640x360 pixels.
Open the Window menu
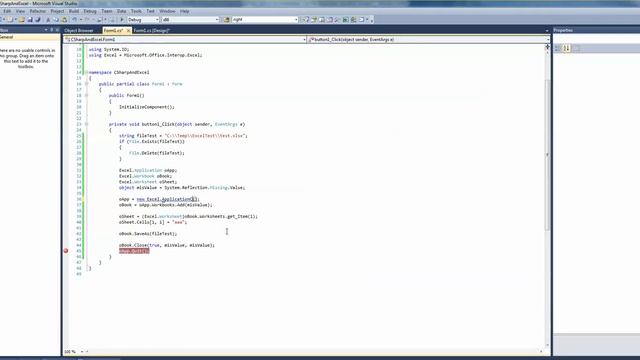[x=167, y=11]
